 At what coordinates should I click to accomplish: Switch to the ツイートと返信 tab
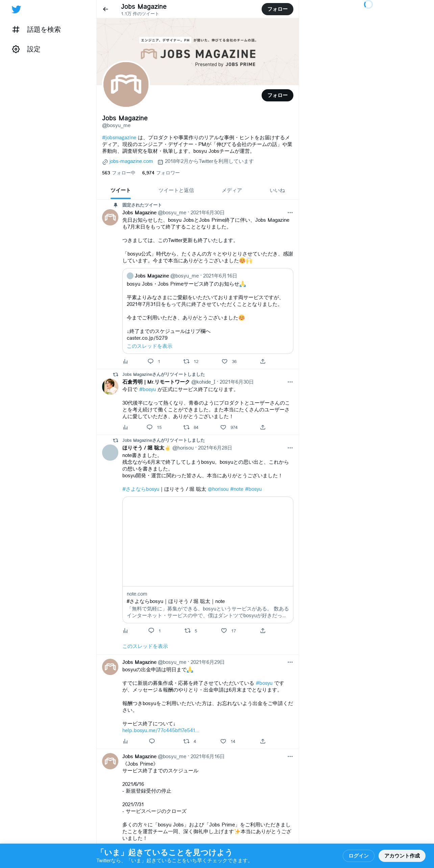pos(176,190)
